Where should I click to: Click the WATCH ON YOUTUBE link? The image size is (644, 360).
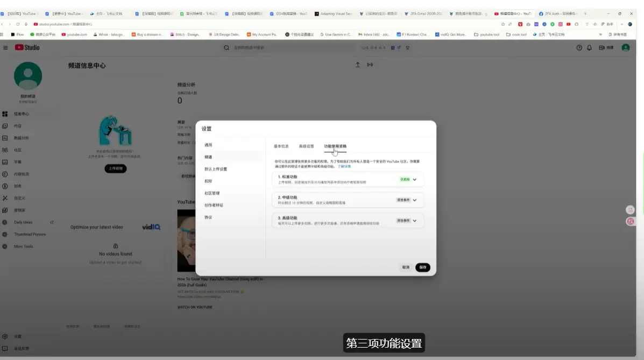[x=195, y=307]
